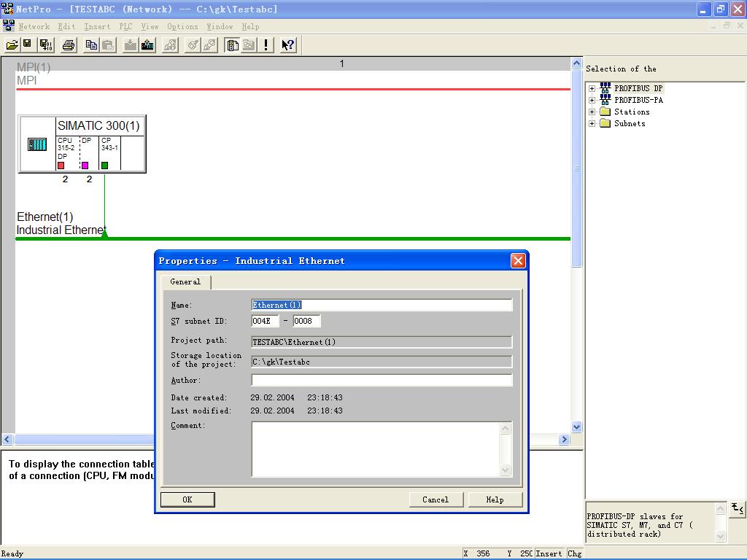Click Cancel in the Properties dialog
Image resolution: width=747 pixels, height=560 pixels.
tap(436, 499)
